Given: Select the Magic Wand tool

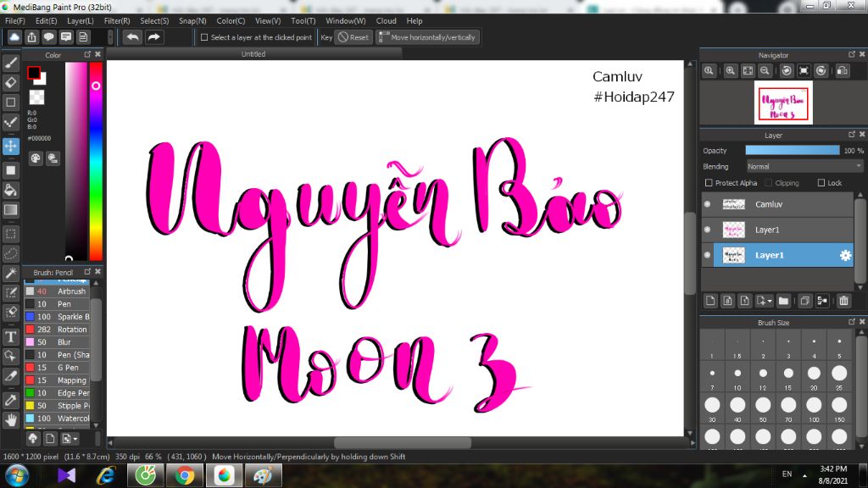Looking at the screenshot, I should click(10, 274).
